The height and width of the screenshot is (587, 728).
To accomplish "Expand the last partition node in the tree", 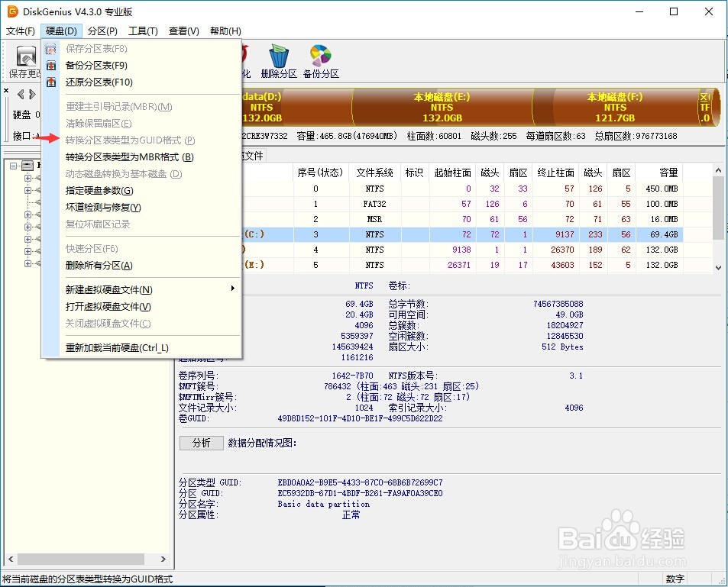I will tap(28, 263).
